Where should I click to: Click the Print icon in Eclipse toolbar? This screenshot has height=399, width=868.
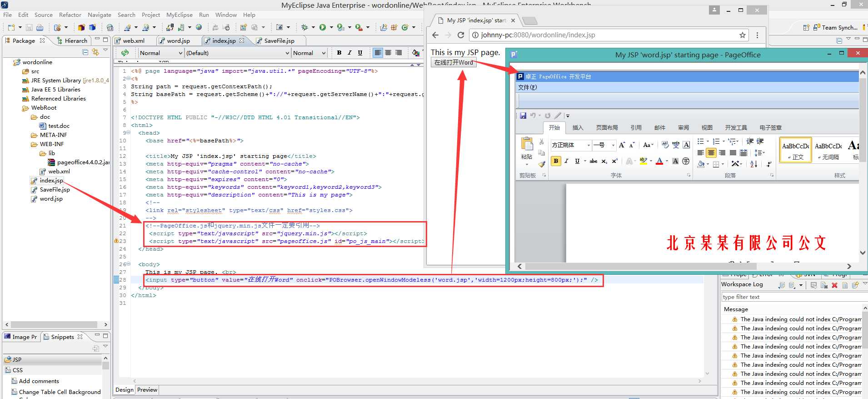coord(40,27)
